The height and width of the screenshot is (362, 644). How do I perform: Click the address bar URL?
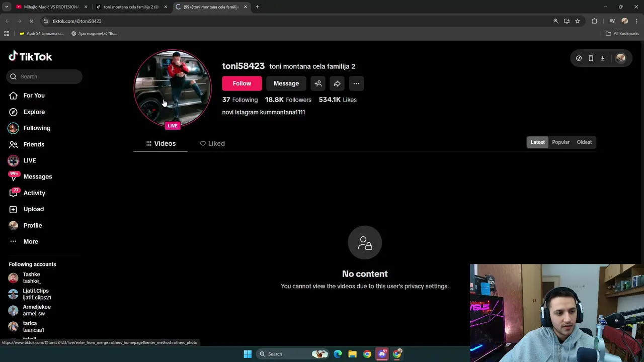click(77, 21)
